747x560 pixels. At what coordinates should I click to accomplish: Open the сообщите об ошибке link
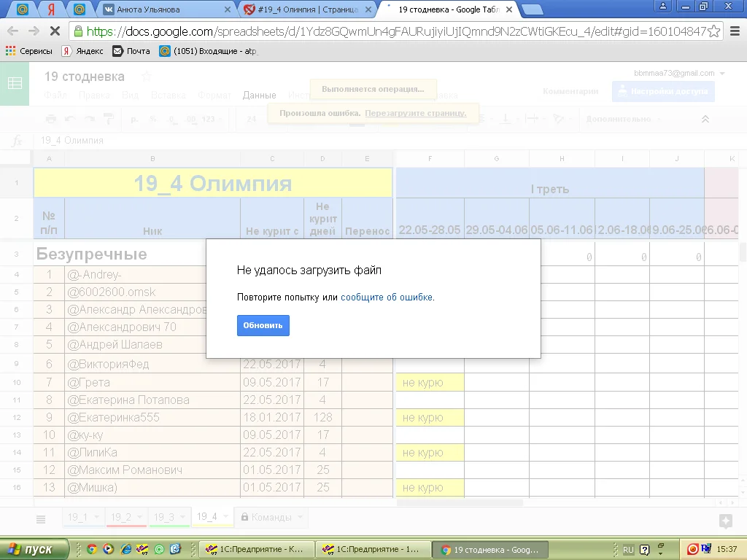point(387,297)
